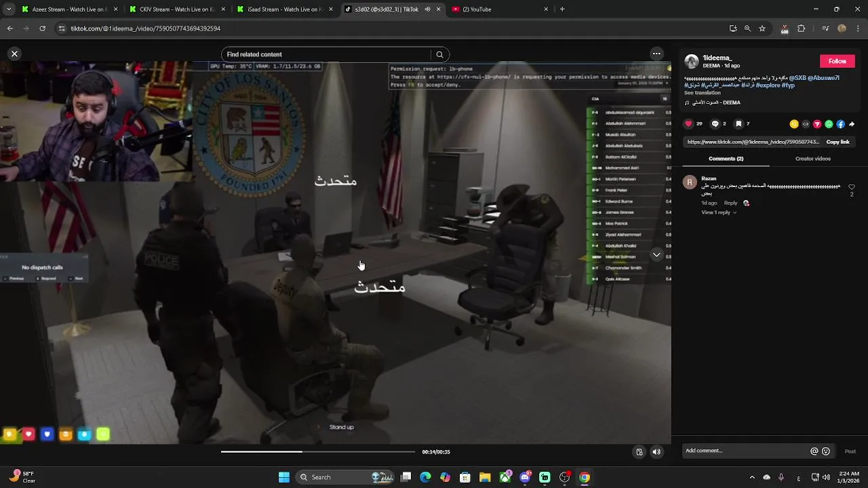868x488 pixels.
Task: Bookmark this page with the star icon
Action: [762, 28]
